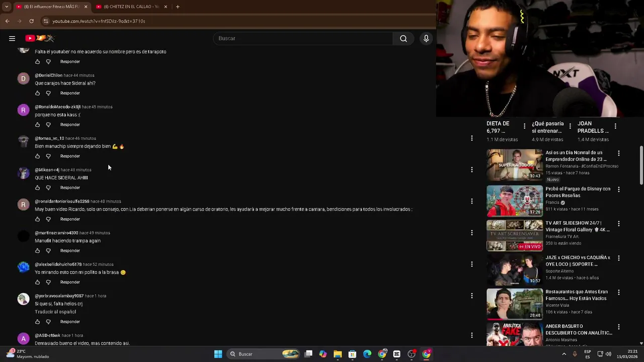Close the CHETEZ EN EL CALLAO tab
644x362 pixels.
[x=166, y=7]
